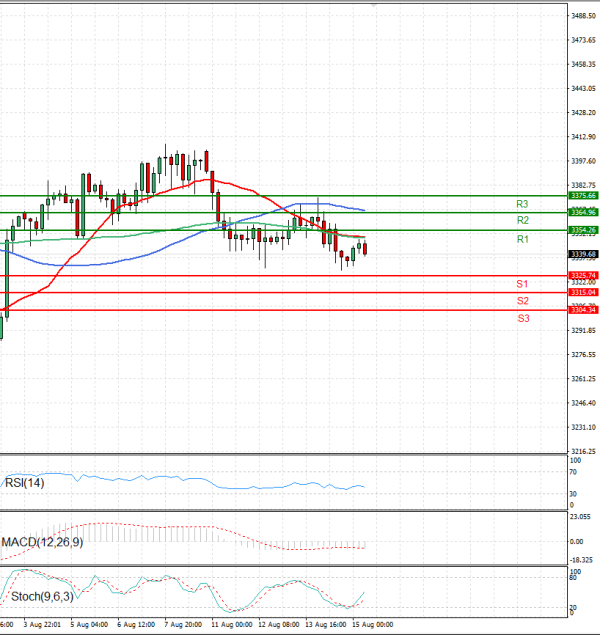
Task: Click the S2 support label
Action: (x=523, y=301)
